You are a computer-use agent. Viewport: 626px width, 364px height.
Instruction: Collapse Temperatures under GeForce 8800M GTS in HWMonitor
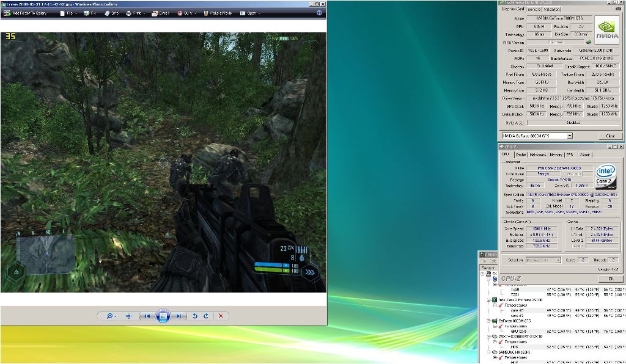click(495, 326)
